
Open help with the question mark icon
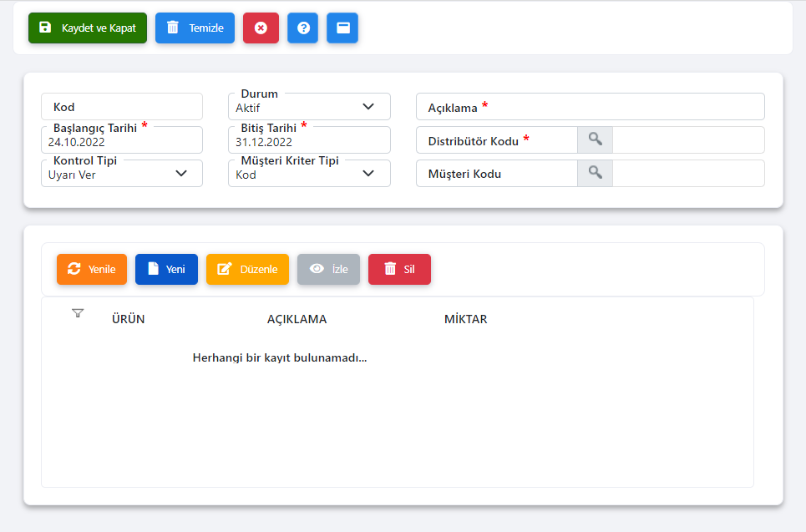(x=303, y=28)
